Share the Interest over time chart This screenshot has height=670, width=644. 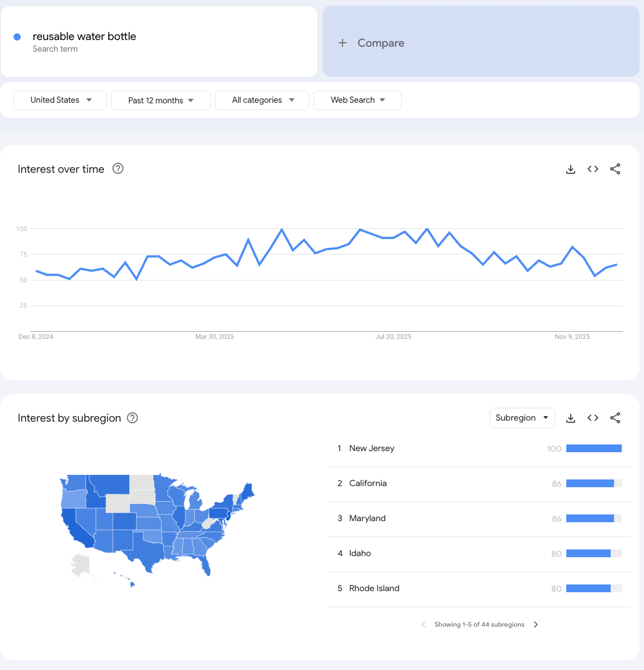[615, 169]
